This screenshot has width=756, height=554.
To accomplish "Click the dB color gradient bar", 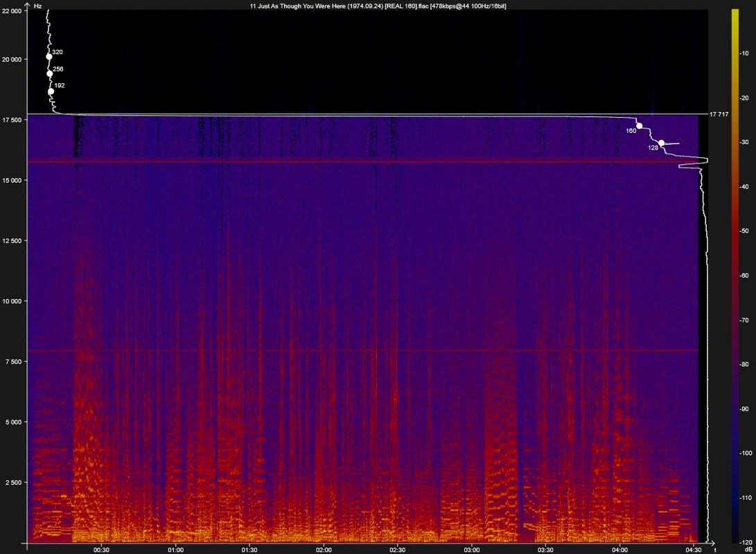I will [x=735, y=276].
